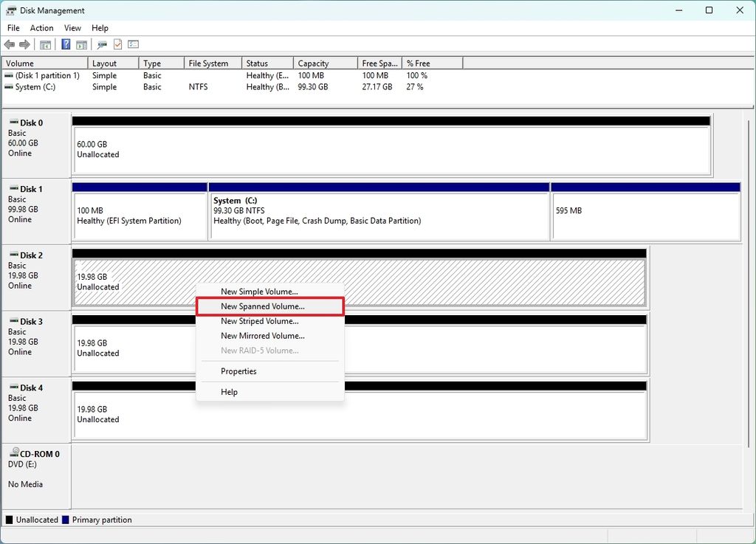Click the Capacity column header
Image resolution: width=756 pixels, height=544 pixels.
314,63
